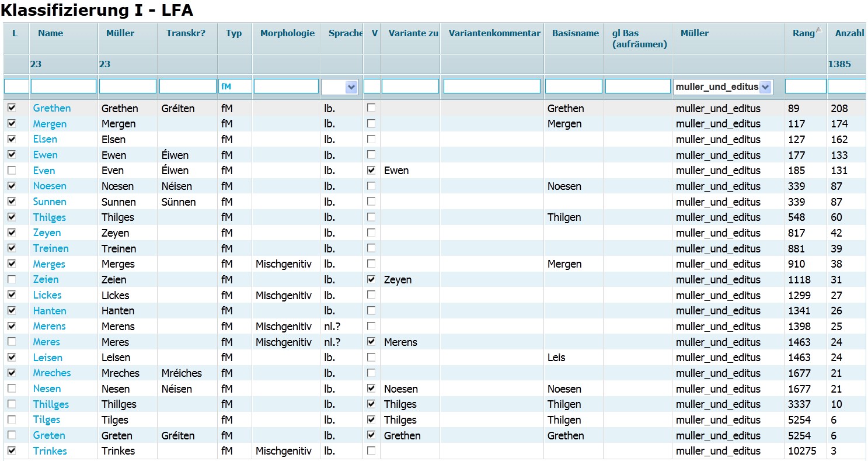This screenshot has width=868, height=461.
Task: Click the Rang column sort arrow
Action: 818,30
